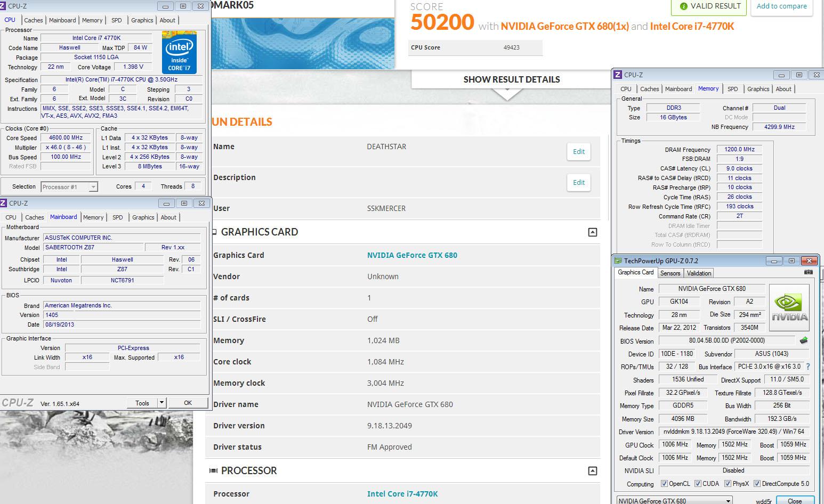Open About tab in CPU-Z Mainboard window

coord(168,217)
